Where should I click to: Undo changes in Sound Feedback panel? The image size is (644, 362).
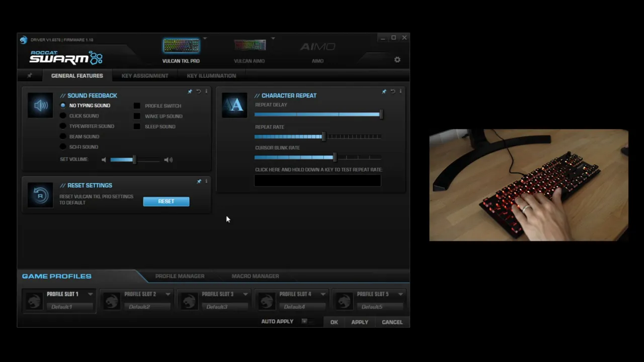198,92
